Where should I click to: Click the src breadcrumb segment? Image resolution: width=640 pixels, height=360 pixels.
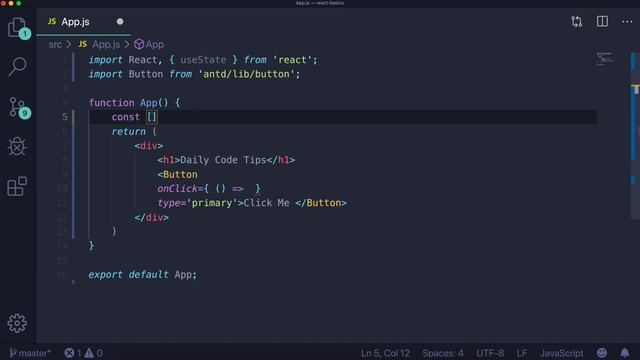[x=55, y=44]
